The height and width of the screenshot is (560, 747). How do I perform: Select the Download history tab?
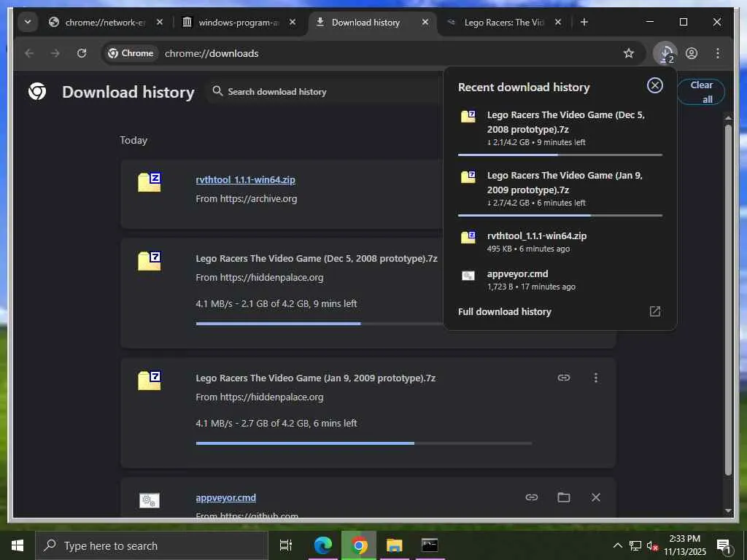coord(373,23)
